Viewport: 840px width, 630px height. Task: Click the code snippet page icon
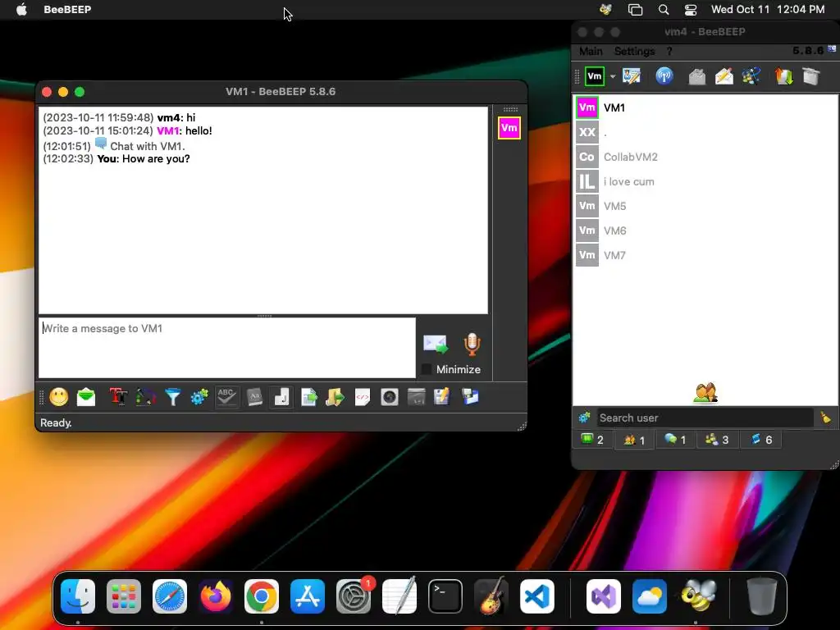click(x=363, y=397)
